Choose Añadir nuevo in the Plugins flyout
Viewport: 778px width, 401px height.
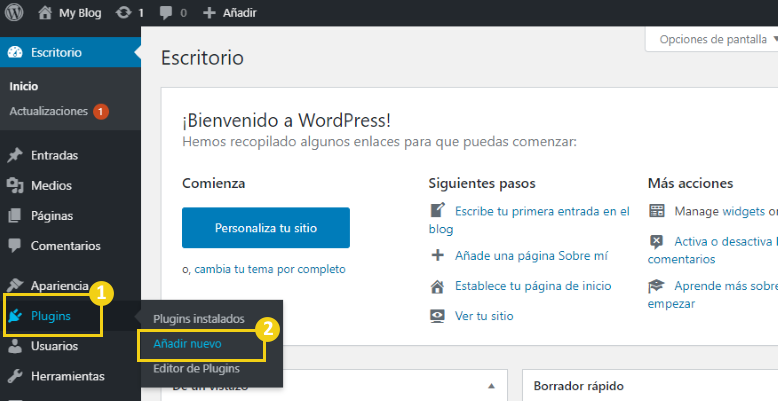[x=188, y=343]
